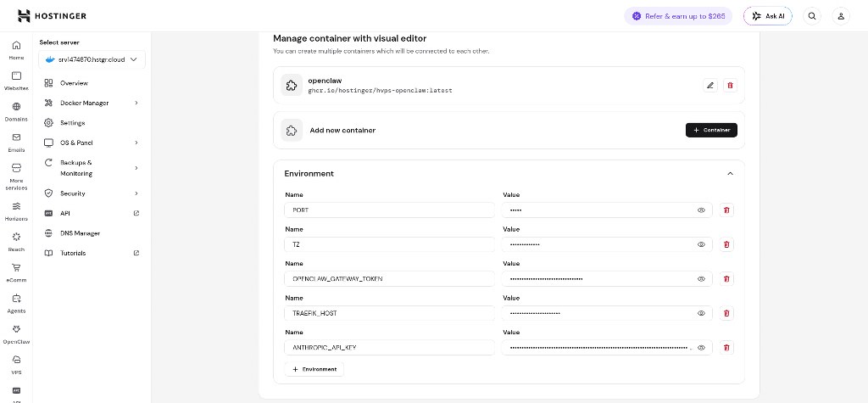868x403 pixels.
Task: Delete the TRAEFIK_HOST variable
Action: pyautogui.click(x=726, y=313)
